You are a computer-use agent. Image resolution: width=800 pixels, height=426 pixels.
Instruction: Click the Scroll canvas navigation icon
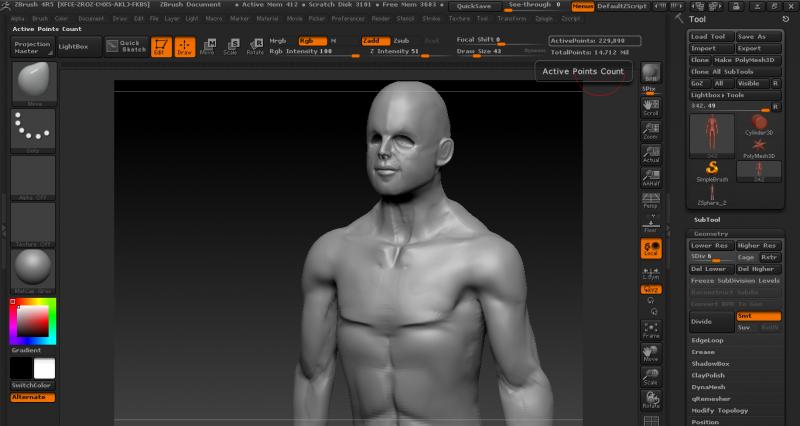[x=651, y=107]
